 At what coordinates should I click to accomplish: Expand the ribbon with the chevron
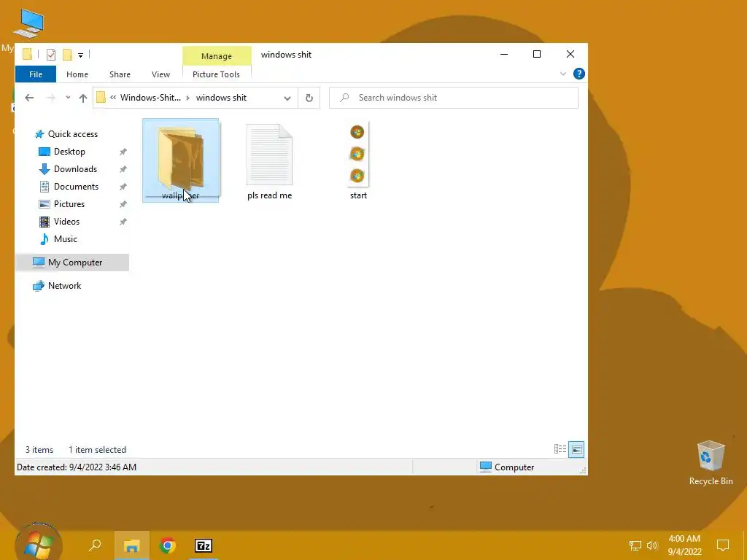(x=562, y=74)
